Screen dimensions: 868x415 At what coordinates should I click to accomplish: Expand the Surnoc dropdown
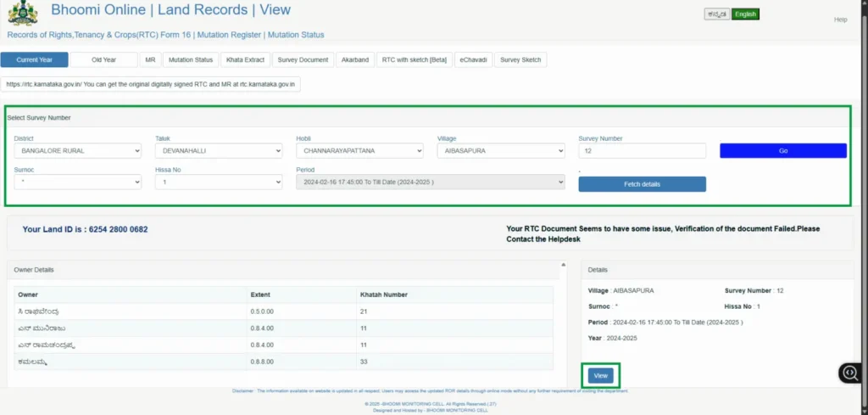click(x=77, y=182)
